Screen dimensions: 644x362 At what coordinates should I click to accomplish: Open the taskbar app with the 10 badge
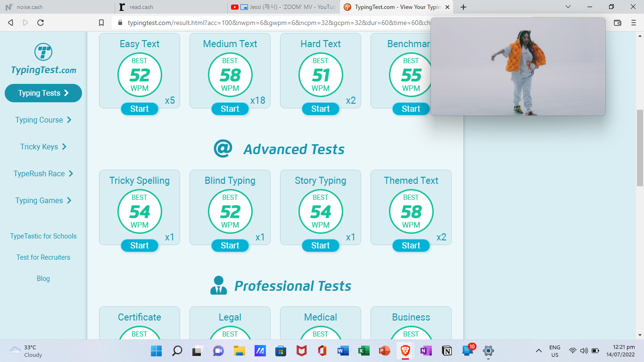[x=468, y=350]
